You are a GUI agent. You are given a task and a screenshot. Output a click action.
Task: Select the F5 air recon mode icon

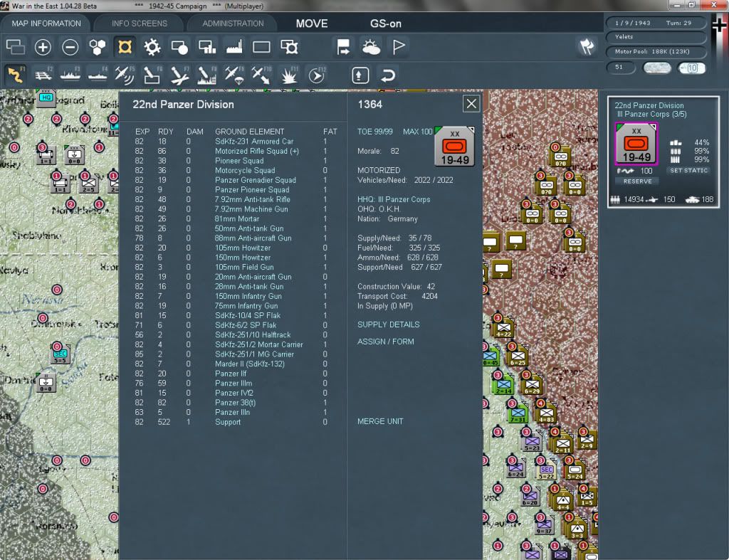coord(125,75)
